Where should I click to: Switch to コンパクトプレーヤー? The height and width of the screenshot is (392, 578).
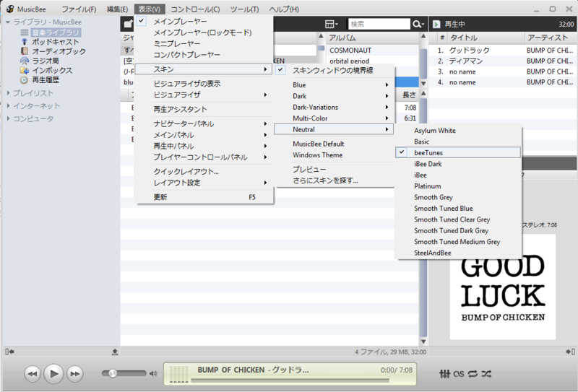click(x=204, y=55)
